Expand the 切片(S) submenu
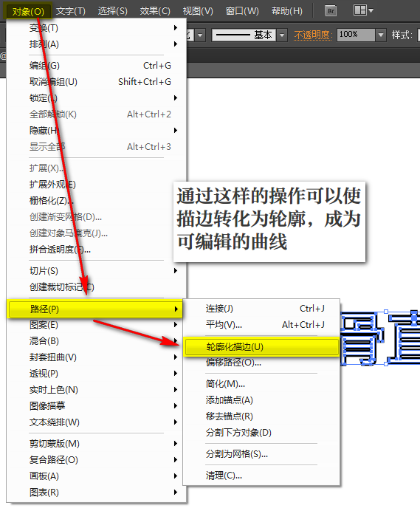This screenshot has width=420, height=511. pos(97,271)
